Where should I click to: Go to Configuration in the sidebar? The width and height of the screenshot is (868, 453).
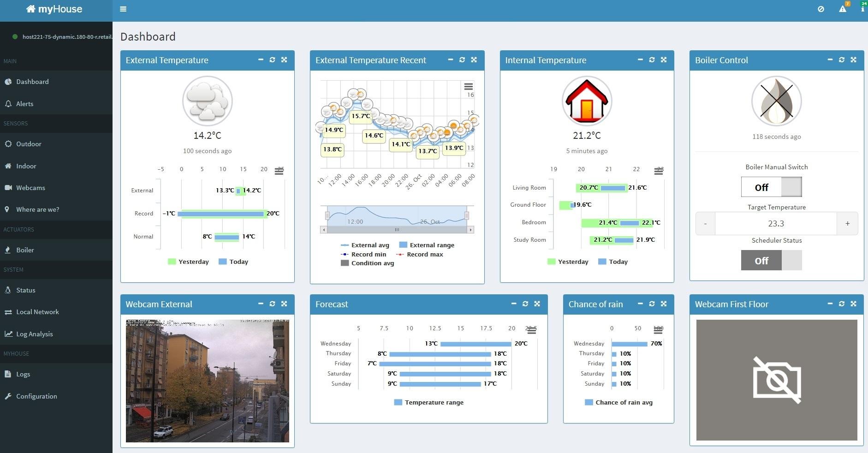(36, 396)
